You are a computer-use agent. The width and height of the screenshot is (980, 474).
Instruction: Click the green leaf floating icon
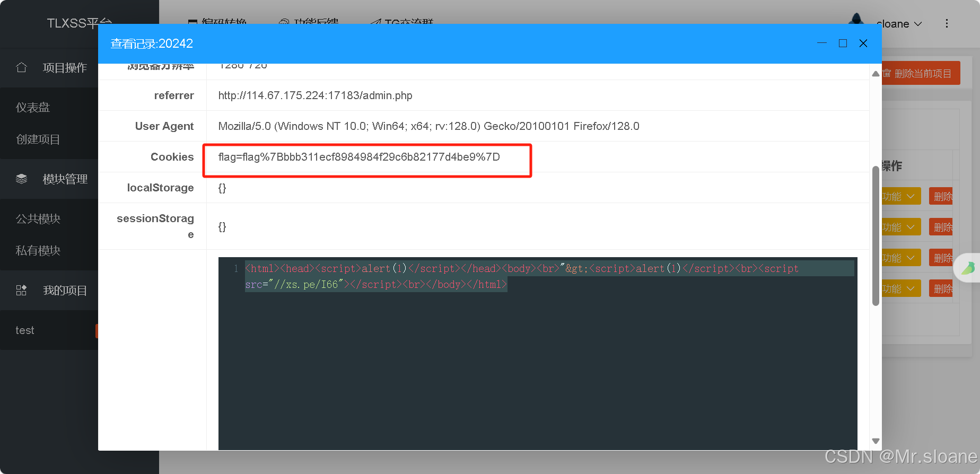pyautogui.click(x=968, y=268)
